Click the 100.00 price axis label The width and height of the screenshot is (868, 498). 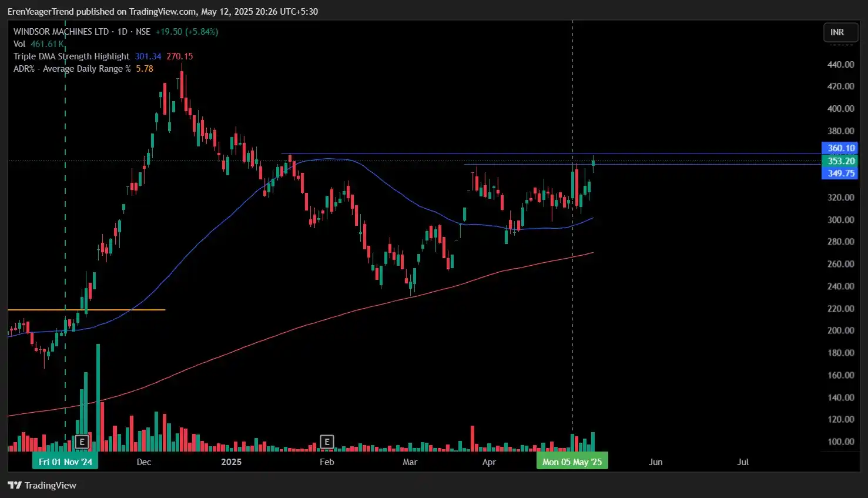[x=840, y=442]
